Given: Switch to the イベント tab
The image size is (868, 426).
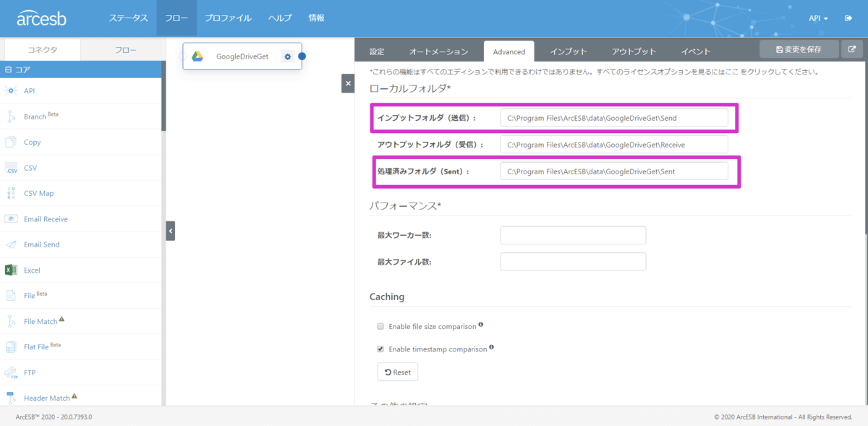Looking at the screenshot, I should coord(696,51).
